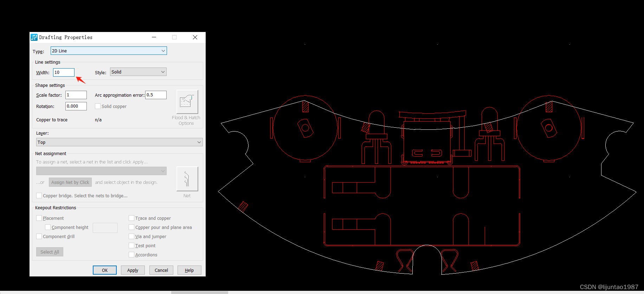The height and width of the screenshot is (294, 644).
Task: Enable the Copper bridge checkbox
Action: pyautogui.click(x=39, y=196)
